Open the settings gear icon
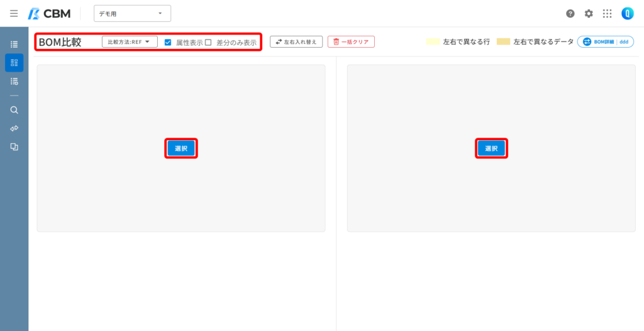644x331 pixels. coord(589,14)
